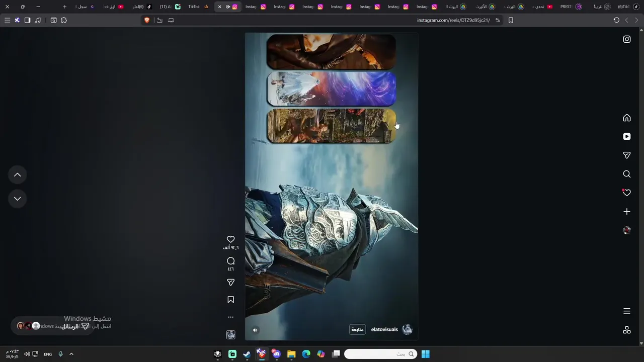Open elatovisuals profile picture avatar
Viewport: 644px width, 362px height.
(x=407, y=330)
